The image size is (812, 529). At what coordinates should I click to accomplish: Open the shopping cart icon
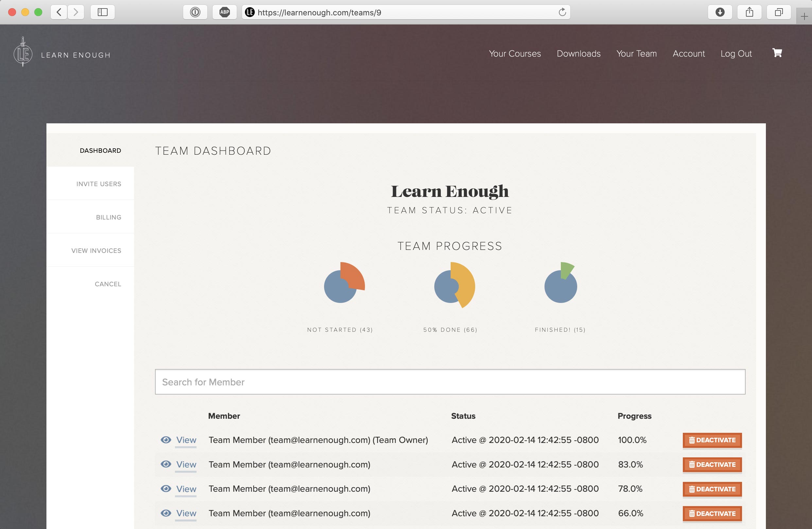(x=777, y=53)
